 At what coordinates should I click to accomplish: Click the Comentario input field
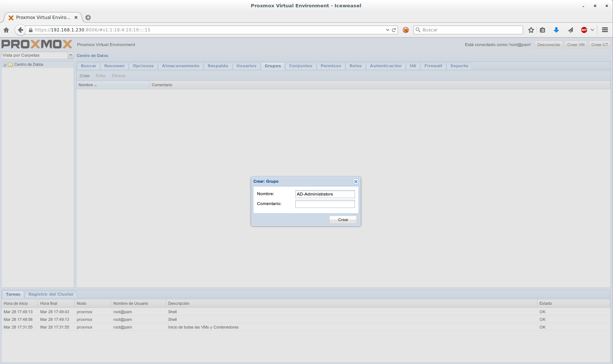325,204
